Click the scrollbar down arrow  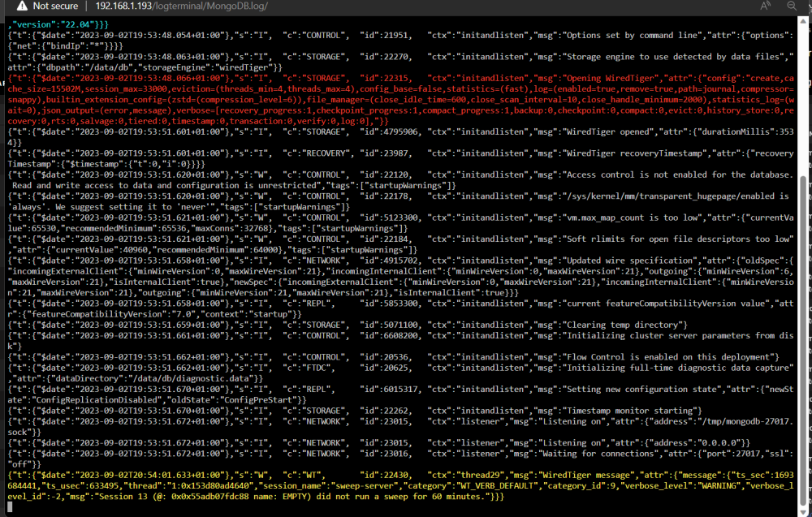pos(804,511)
